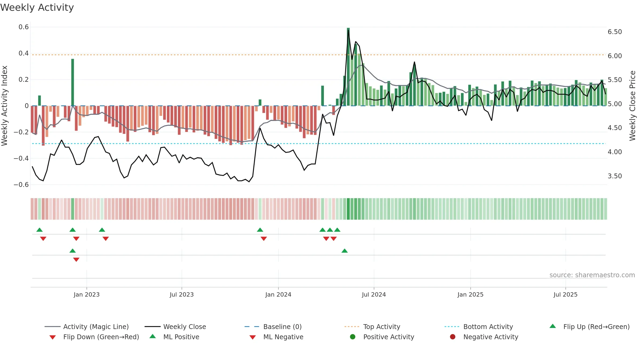Click the Weekly Close Price axis title
Screen dimensions: 644x362
[x=632, y=106]
